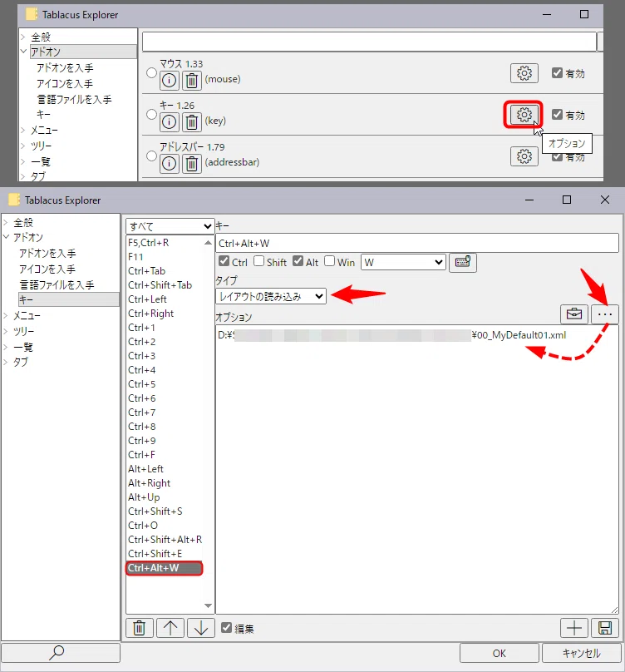Click the floppy disk save icon
The width and height of the screenshot is (625, 672).
click(x=605, y=628)
